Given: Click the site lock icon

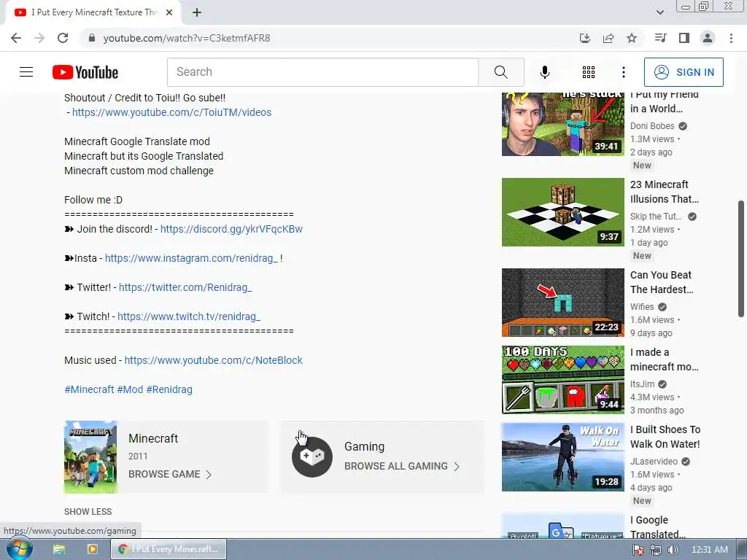Looking at the screenshot, I should tap(91, 38).
